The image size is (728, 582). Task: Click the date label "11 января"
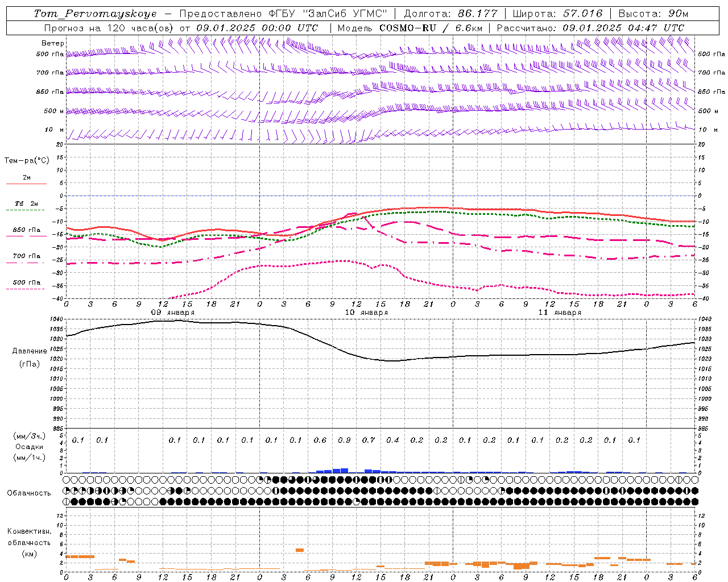coord(560,313)
